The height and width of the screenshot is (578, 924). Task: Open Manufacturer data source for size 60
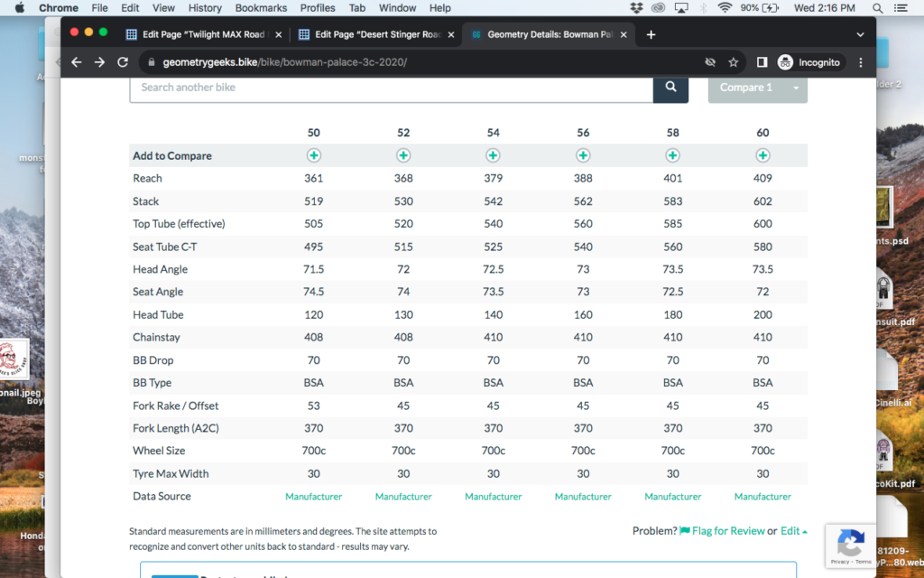762,497
